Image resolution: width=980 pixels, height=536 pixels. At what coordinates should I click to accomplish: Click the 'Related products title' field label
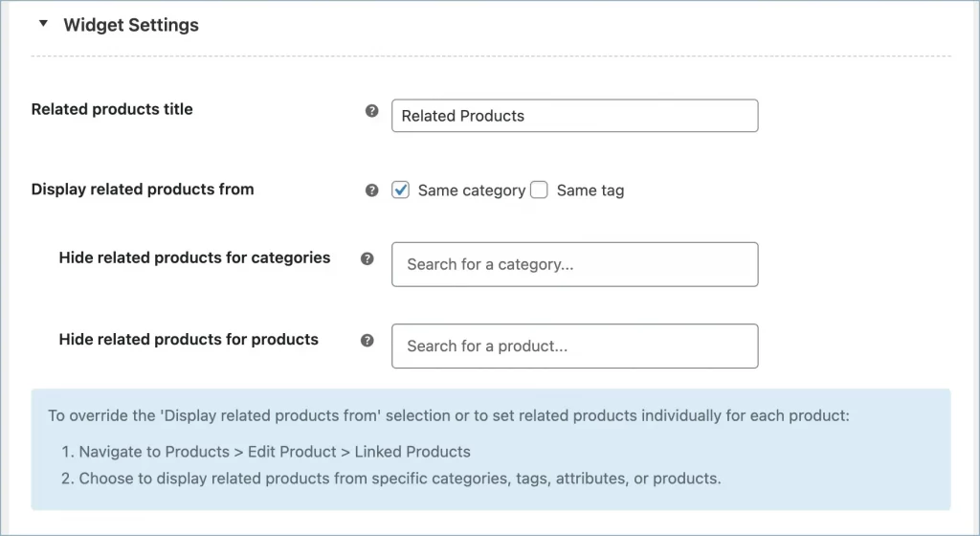pyautogui.click(x=112, y=109)
